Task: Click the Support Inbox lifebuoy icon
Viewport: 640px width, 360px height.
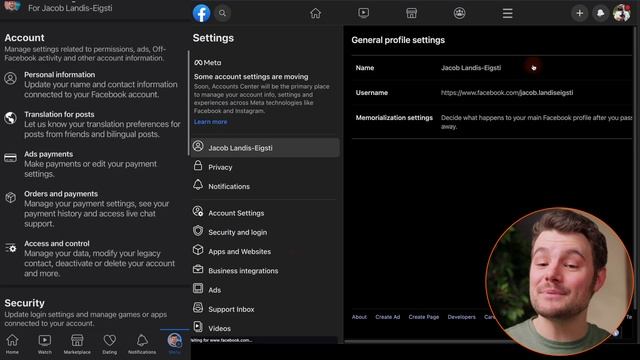Action: click(x=198, y=307)
